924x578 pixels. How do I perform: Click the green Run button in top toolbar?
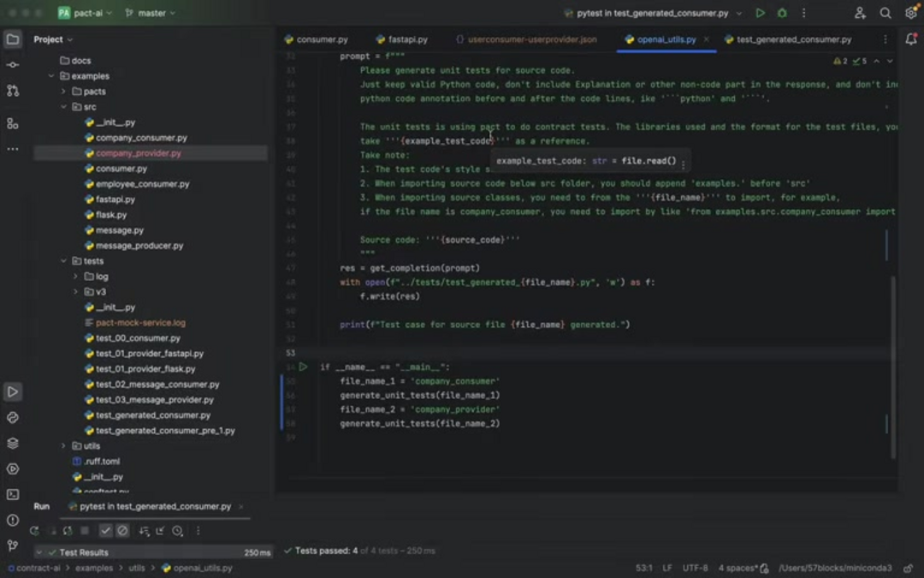pyautogui.click(x=760, y=13)
